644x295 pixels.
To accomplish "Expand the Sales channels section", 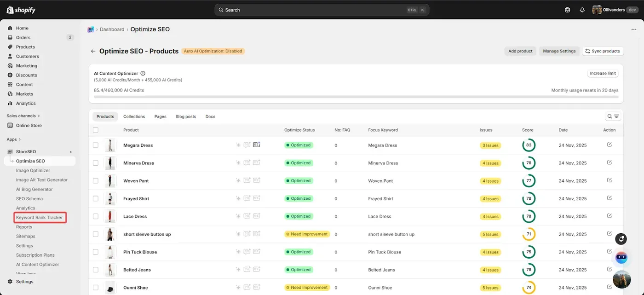I will pyautogui.click(x=23, y=116).
